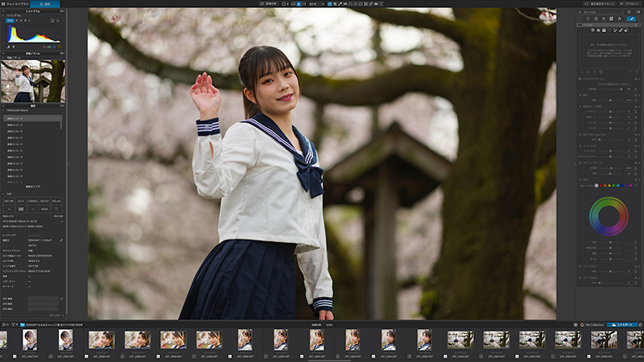The image size is (644, 362).
Task: Select the Graduated Filter mask tool
Action: click(604, 31)
